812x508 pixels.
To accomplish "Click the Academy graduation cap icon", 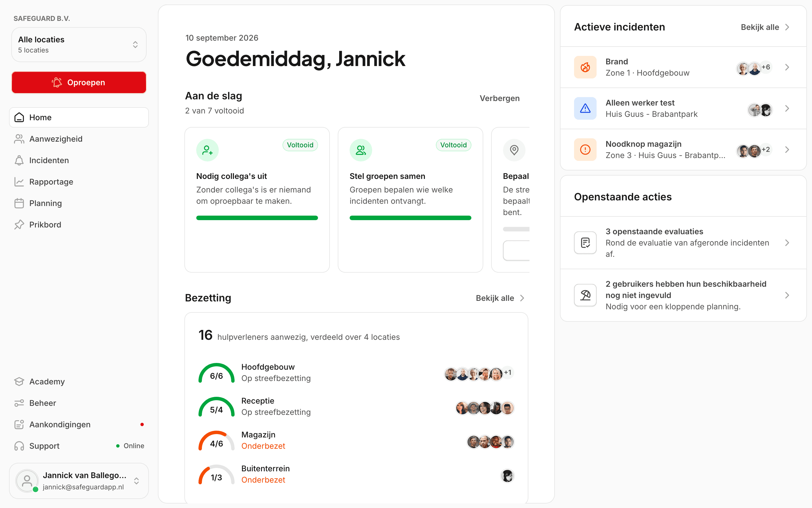I will pos(19,382).
